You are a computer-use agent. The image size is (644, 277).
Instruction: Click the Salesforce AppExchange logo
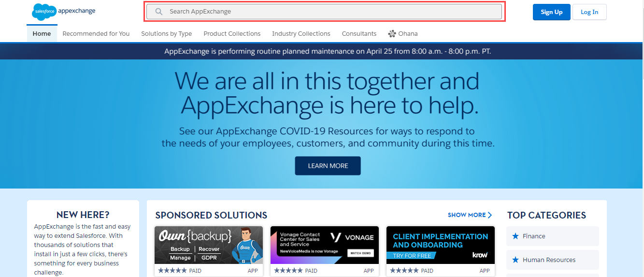coord(64,12)
